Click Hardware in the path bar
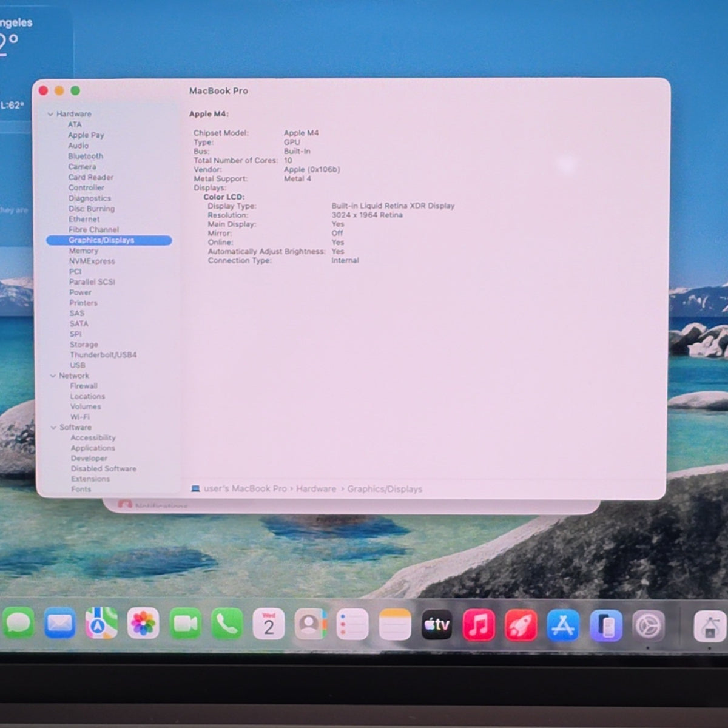 [316, 489]
